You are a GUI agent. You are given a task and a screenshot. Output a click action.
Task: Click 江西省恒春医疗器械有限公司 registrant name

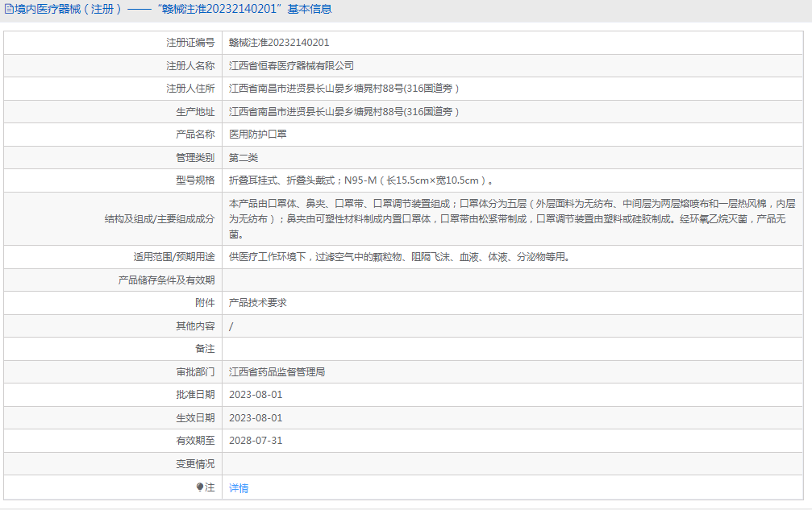[x=292, y=66]
